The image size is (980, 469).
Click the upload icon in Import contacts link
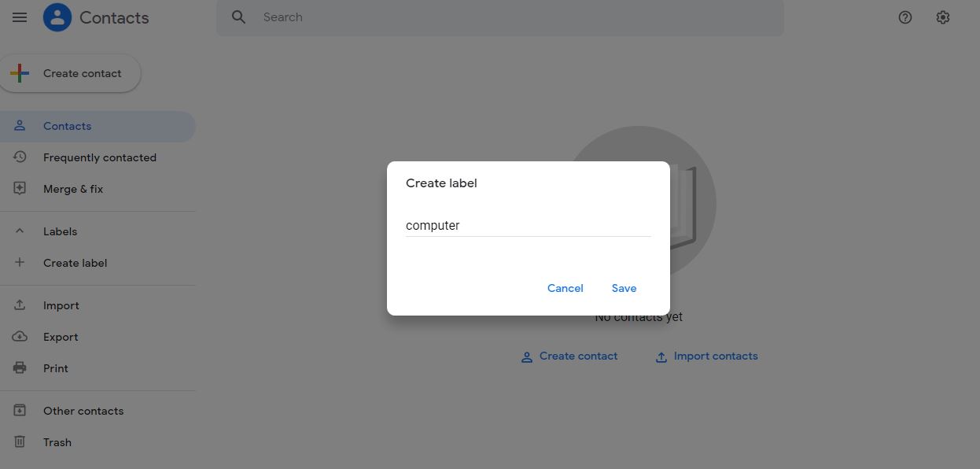click(x=661, y=357)
